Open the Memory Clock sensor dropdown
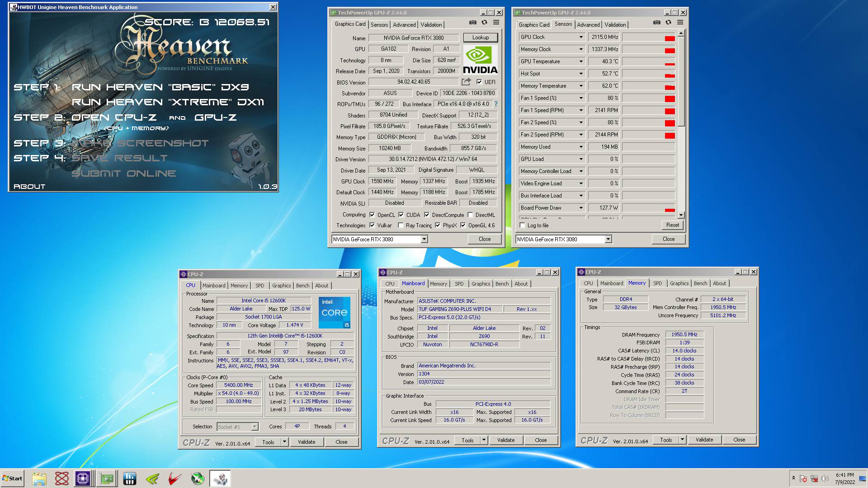Screen dimensions: 868x488 pyautogui.click(x=581, y=49)
